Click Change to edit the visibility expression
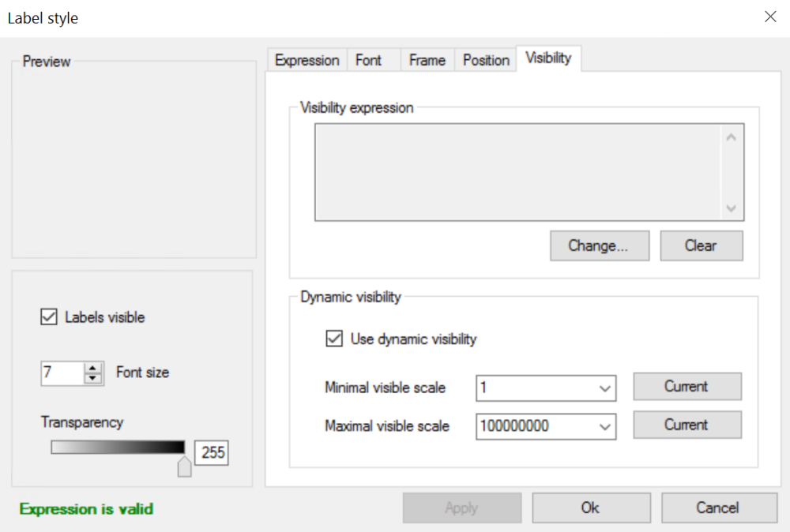 600,245
